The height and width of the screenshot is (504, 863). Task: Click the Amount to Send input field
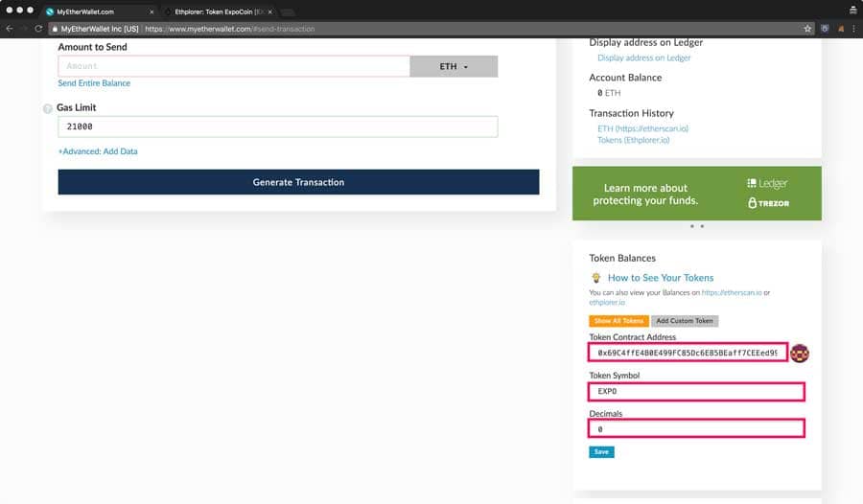coord(234,66)
